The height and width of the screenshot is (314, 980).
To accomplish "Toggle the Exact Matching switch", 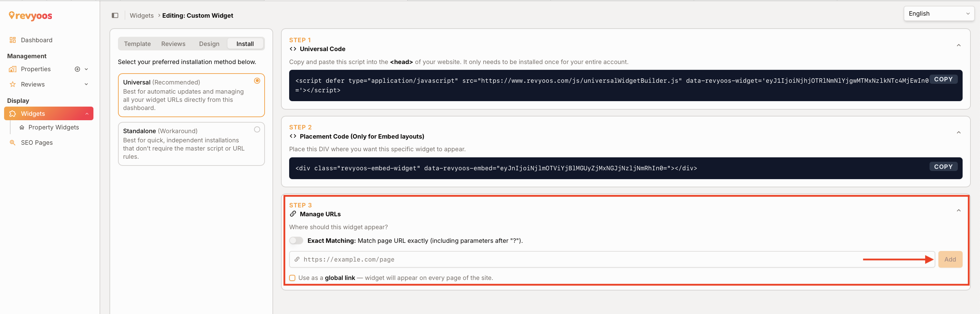I will pyautogui.click(x=296, y=241).
